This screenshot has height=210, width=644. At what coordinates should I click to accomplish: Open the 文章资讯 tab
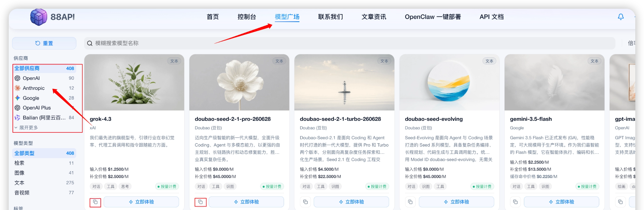[x=374, y=17]
